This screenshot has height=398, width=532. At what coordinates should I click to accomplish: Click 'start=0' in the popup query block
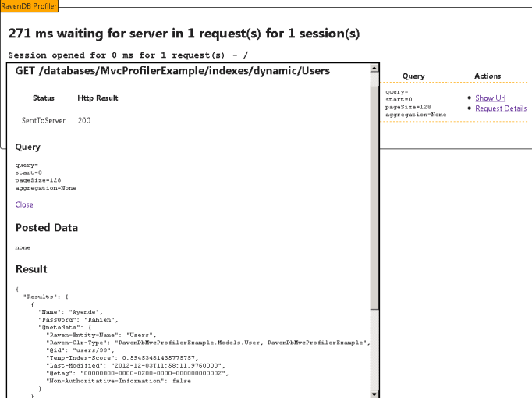click(29, 172)
